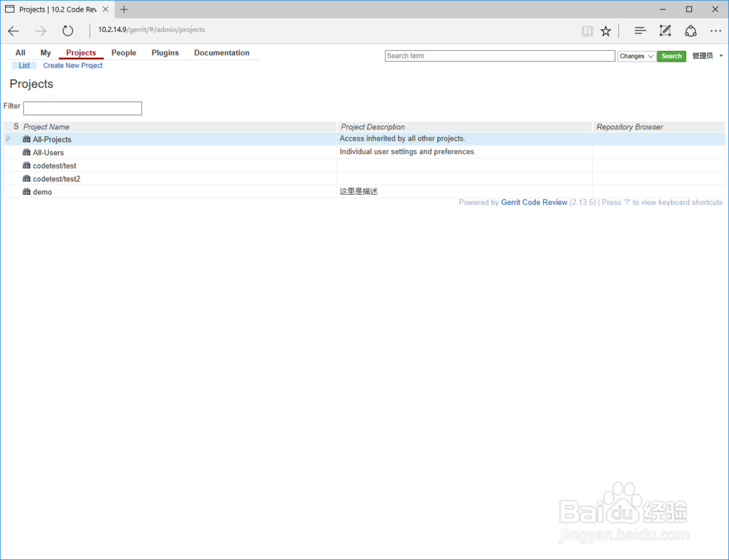Screen dimensions: 729x560
Task: Open Edge more options menu
Action: pos(716,31)
